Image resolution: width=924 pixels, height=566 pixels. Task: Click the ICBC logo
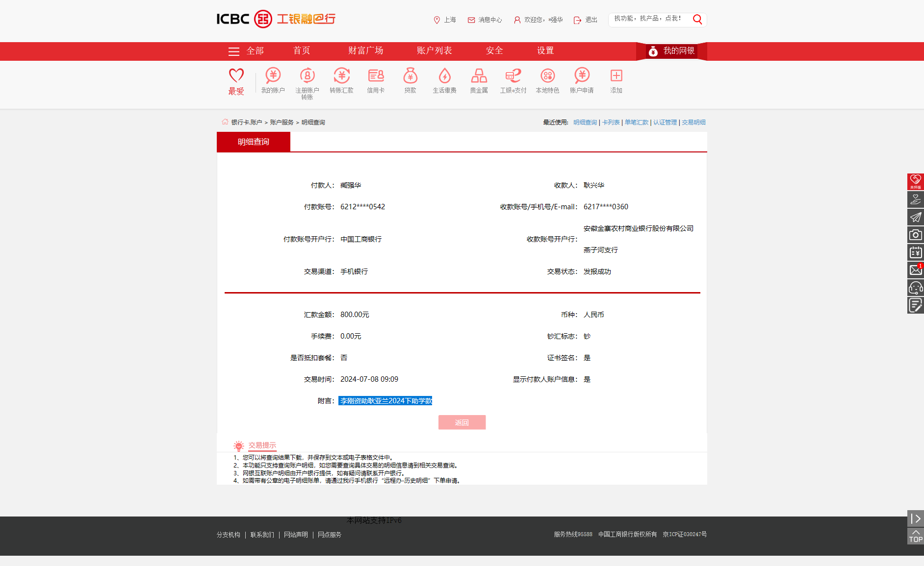click(x=276, y=19)
